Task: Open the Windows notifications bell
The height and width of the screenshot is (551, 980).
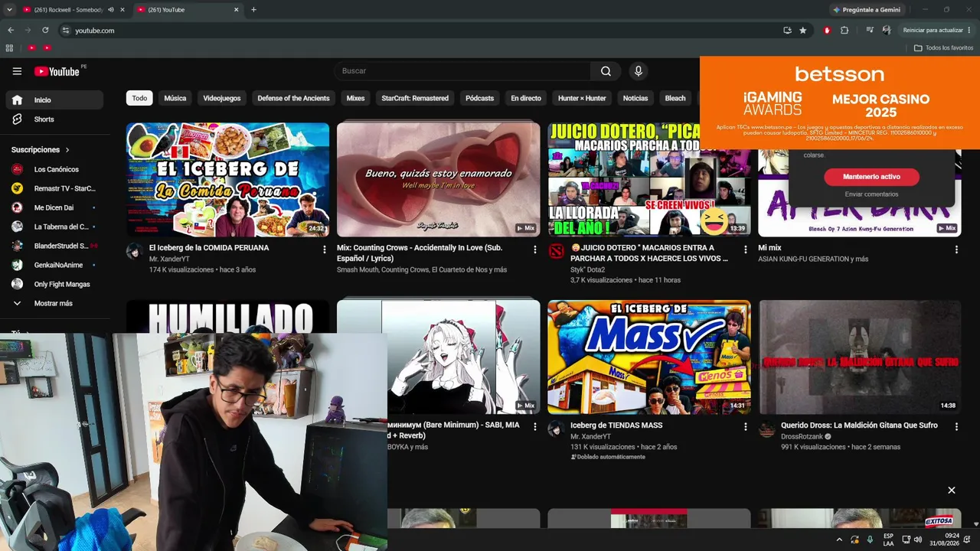Action: [x=966, y=540]
